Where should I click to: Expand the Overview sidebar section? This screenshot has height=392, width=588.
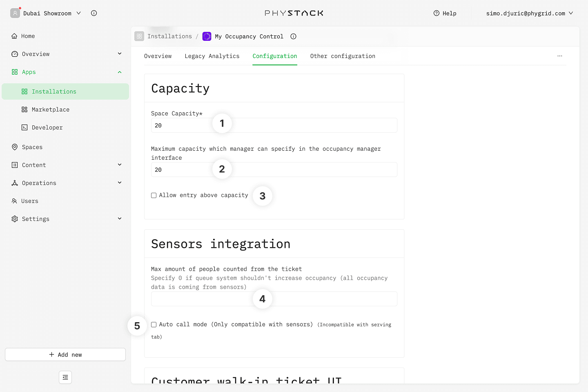pos(120,54)
